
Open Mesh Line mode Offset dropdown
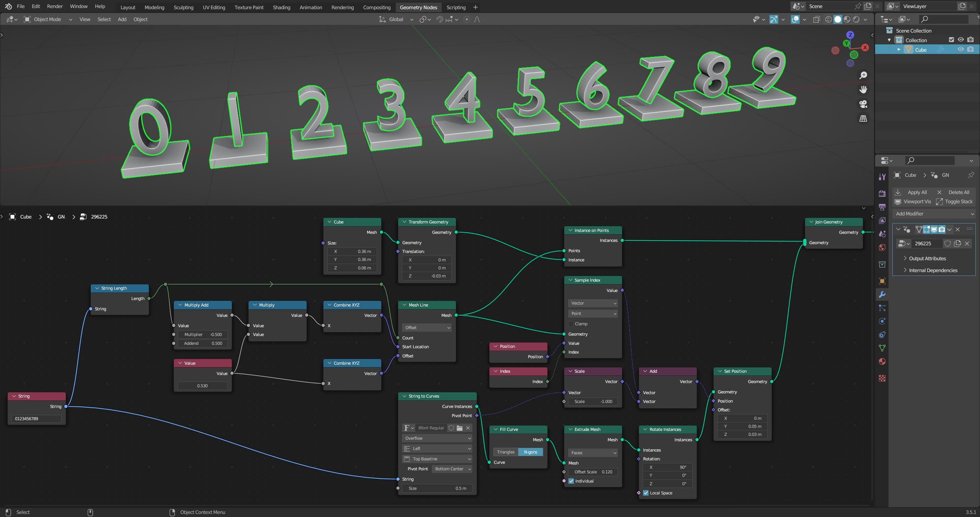(x=427, y=328)
